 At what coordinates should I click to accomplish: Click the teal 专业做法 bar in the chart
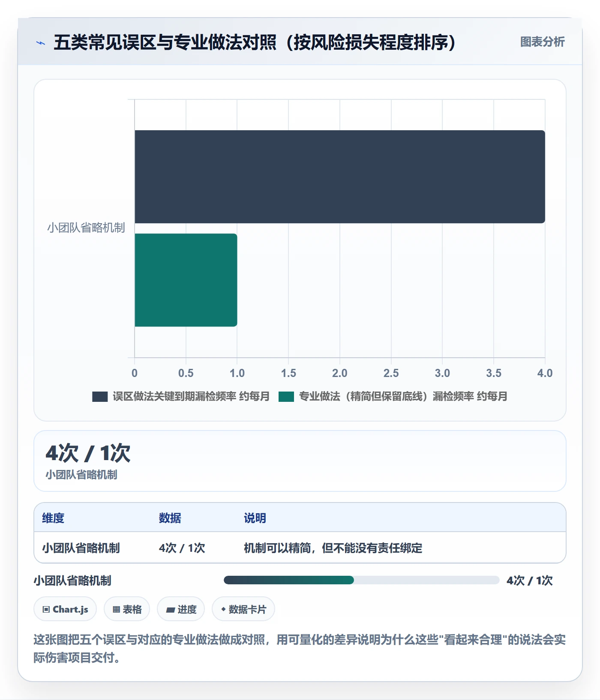tap(186, 280)
